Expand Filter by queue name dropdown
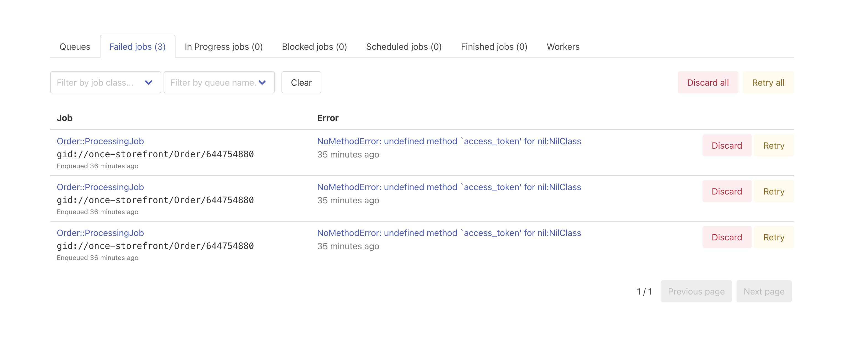Image resolution: width=868 pixels, height=352 pixels. [x=219, y=82]
